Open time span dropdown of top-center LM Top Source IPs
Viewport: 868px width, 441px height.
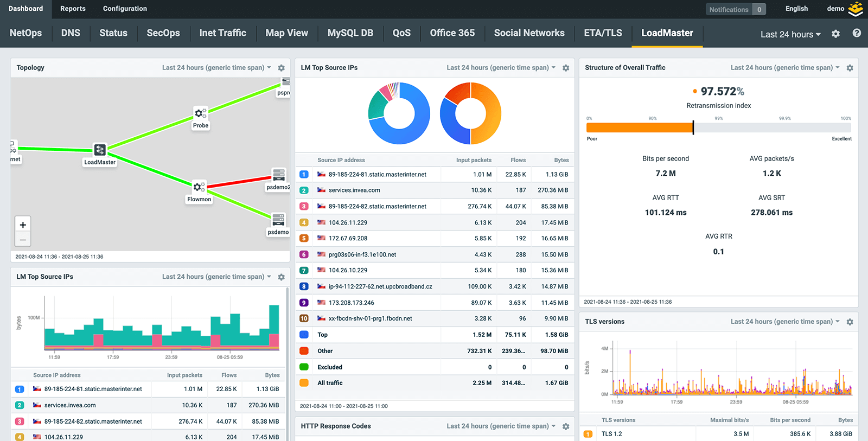501,68
